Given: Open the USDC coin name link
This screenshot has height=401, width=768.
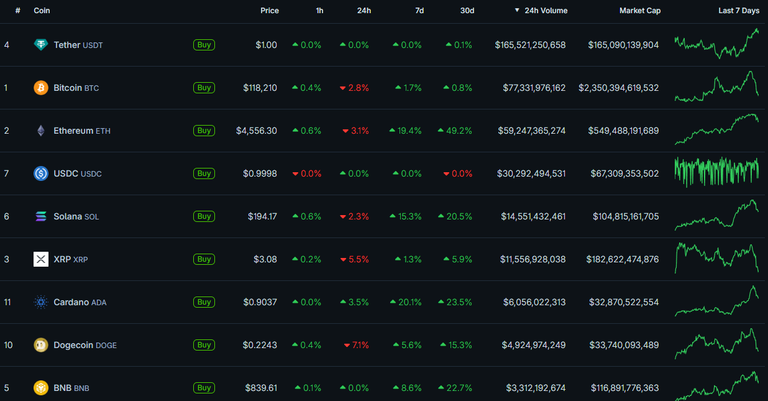Looking at the screenshot, I should 77,173.
